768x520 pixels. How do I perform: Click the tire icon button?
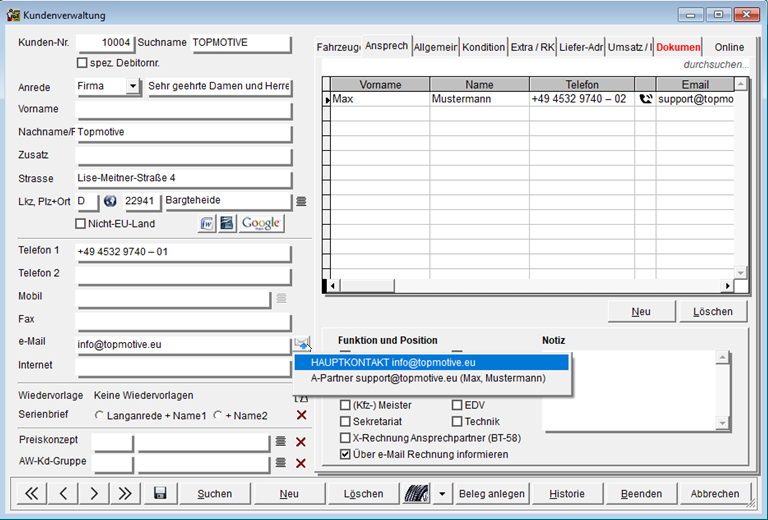tap(416, 494)
